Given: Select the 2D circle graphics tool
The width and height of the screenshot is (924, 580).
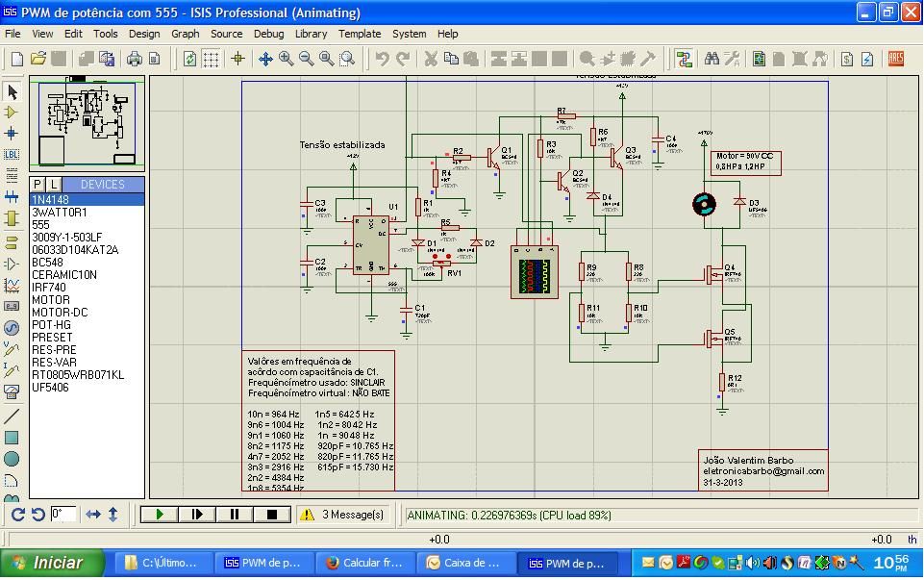Looking at the screenshot, I should (x=12, y=459).
